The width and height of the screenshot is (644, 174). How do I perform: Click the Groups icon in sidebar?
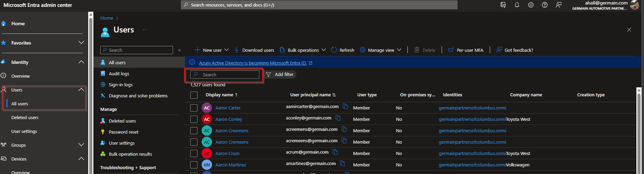point(3,145)
